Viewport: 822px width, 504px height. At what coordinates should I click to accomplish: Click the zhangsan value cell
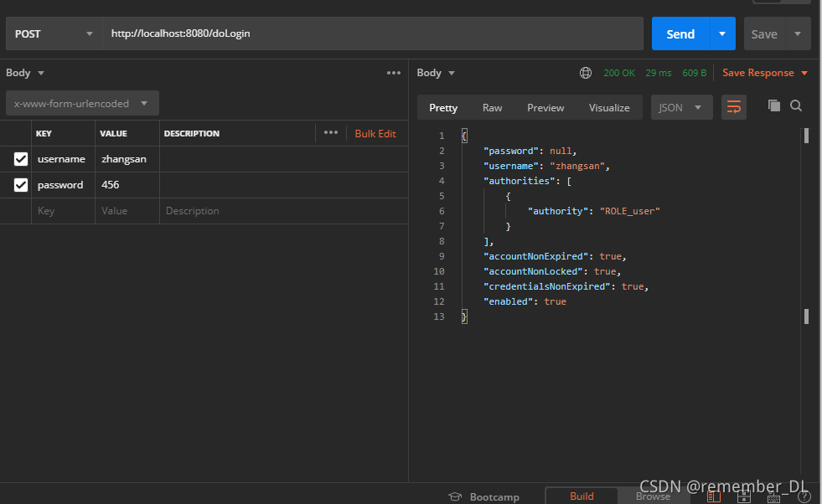pos(127,159)
